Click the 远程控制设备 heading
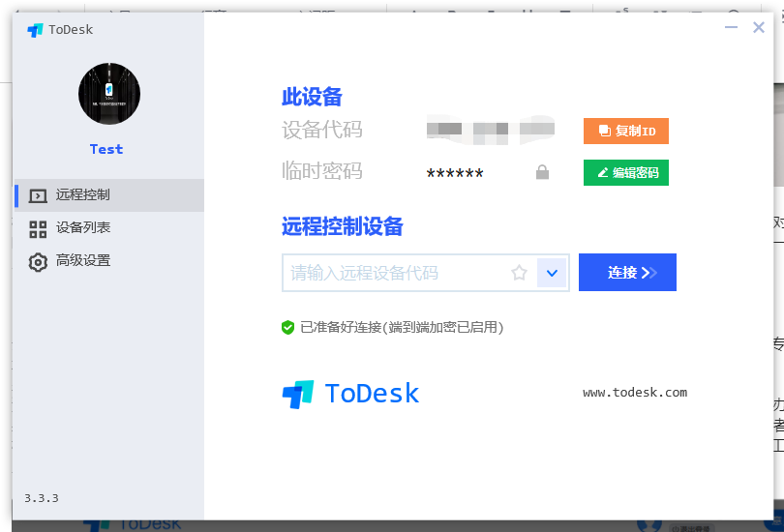 click(x=343, y=226)
